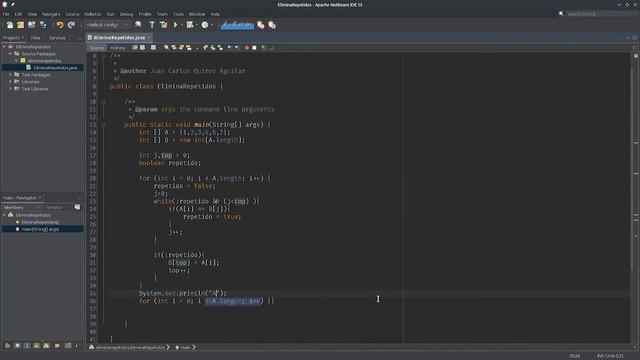The width and height of the screenshot is (640, 360).
Task: Click Previous Bookmark icon in editor toolbar
Action: (205, 48)
